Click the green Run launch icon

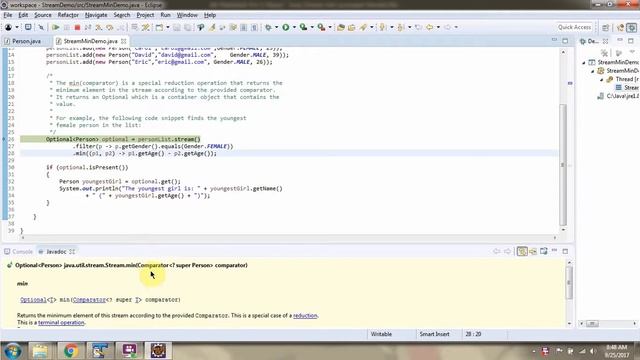286,27
